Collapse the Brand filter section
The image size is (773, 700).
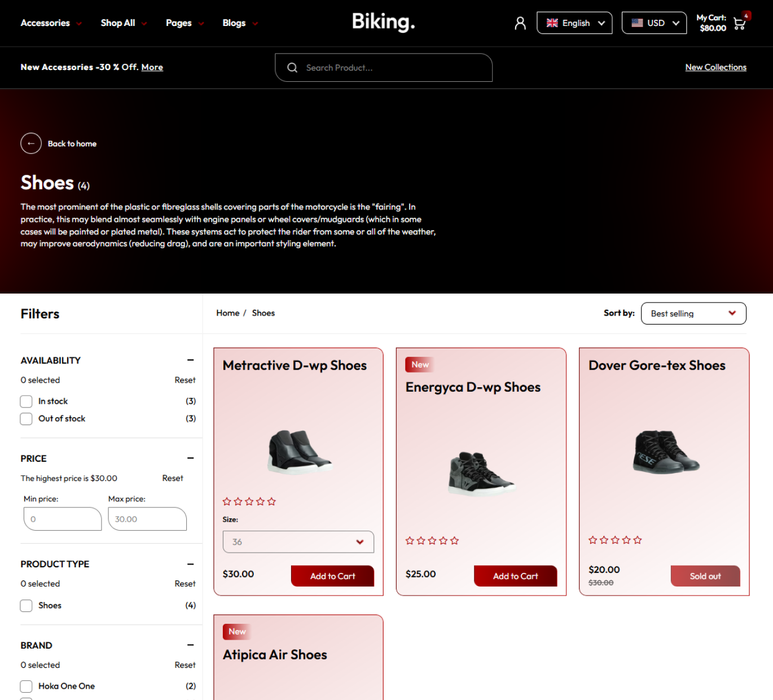click(191, 645)
